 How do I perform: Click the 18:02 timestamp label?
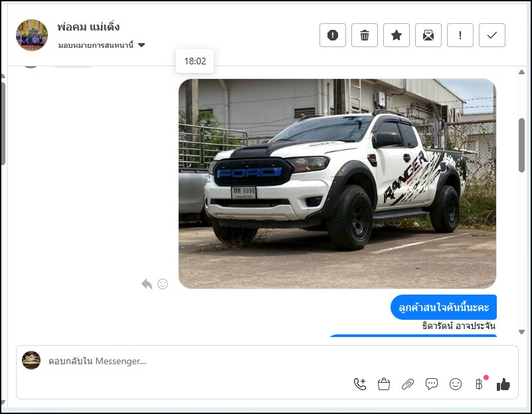tap(195, 61)
